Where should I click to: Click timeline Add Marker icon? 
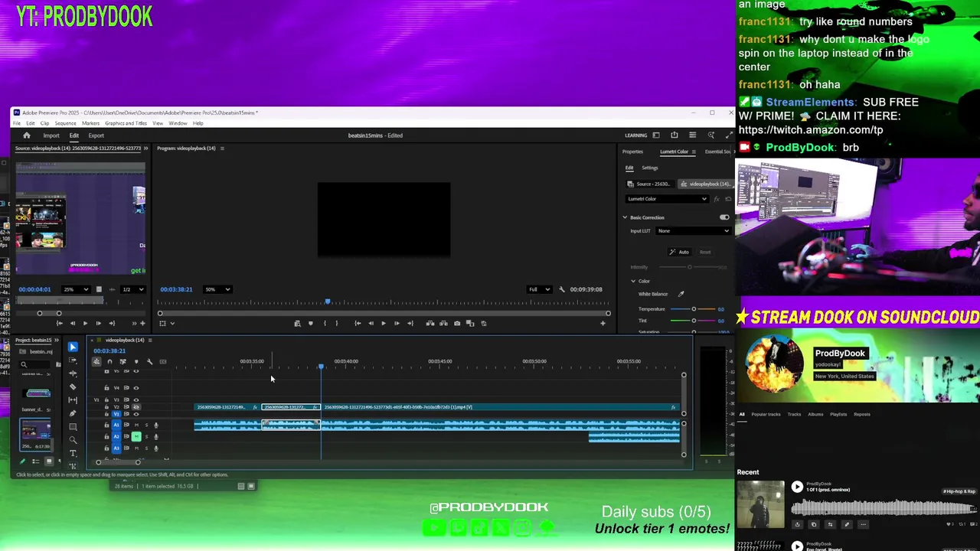(136, 361)
